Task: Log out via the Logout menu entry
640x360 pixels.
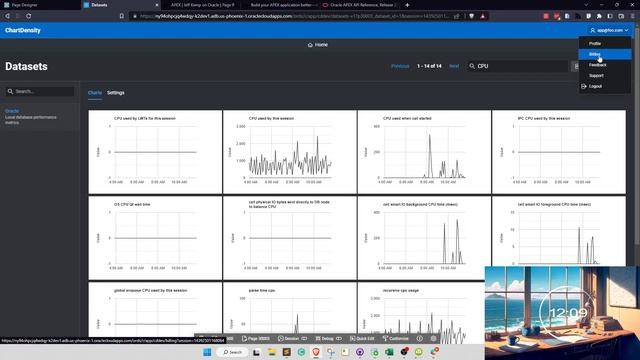Action: (x=605, y=86)
